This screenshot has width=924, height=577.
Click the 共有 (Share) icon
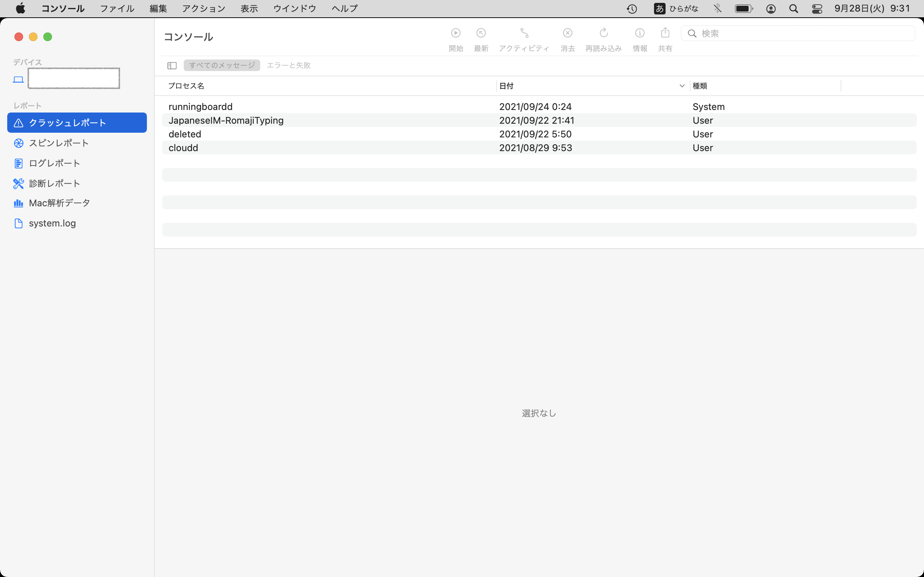[x=665, y=33]
